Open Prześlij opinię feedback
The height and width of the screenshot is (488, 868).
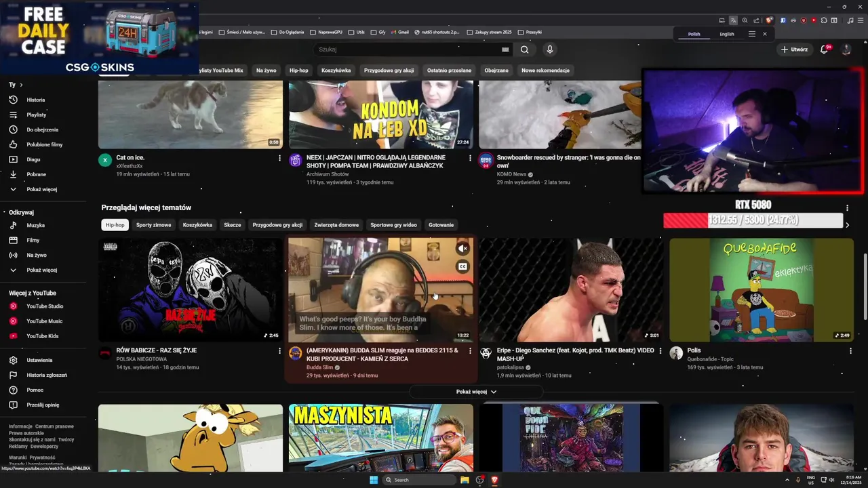(x=43, y=405)
